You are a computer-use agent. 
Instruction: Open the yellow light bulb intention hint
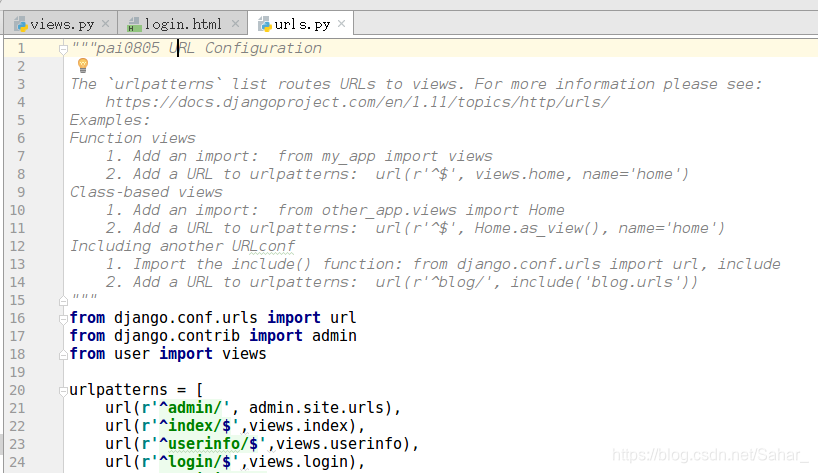83,65
